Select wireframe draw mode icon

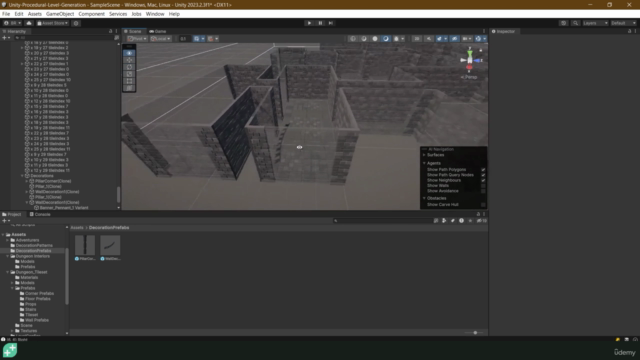click(x=353, y=39)
